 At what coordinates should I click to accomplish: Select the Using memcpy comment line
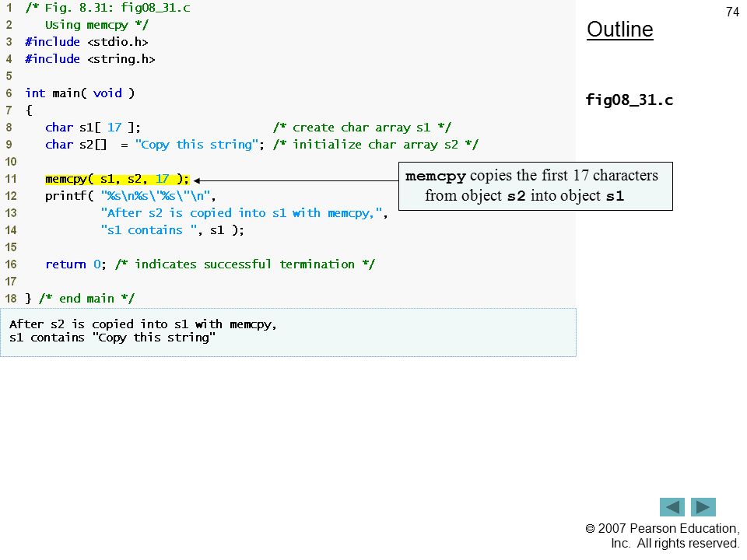point(96,25)
